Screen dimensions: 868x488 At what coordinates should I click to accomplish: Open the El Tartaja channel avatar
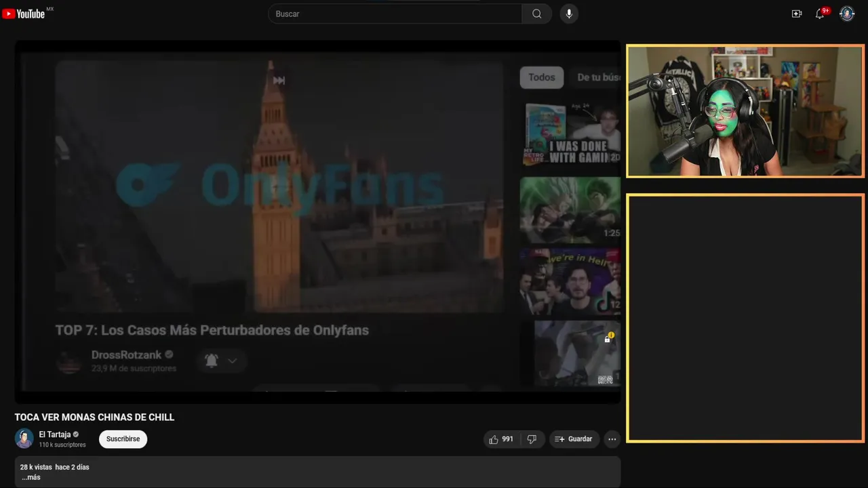pos(24,439)
